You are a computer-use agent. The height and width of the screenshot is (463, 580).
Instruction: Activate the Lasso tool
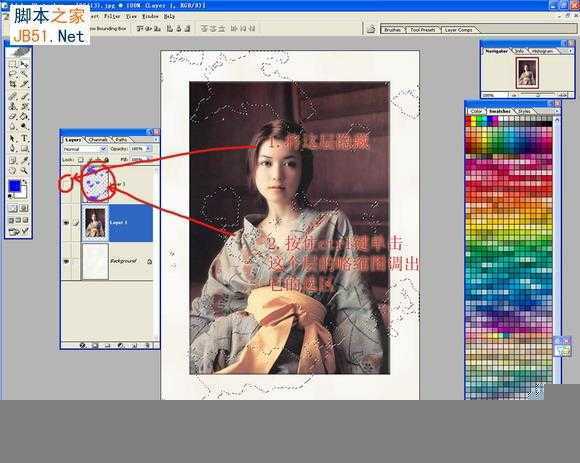(13, 74)
